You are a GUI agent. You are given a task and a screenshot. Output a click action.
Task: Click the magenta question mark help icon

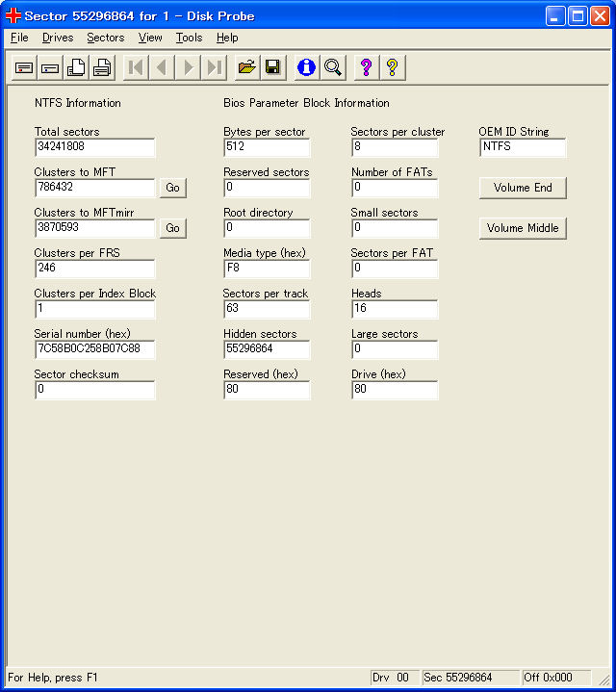pos(367,68)
